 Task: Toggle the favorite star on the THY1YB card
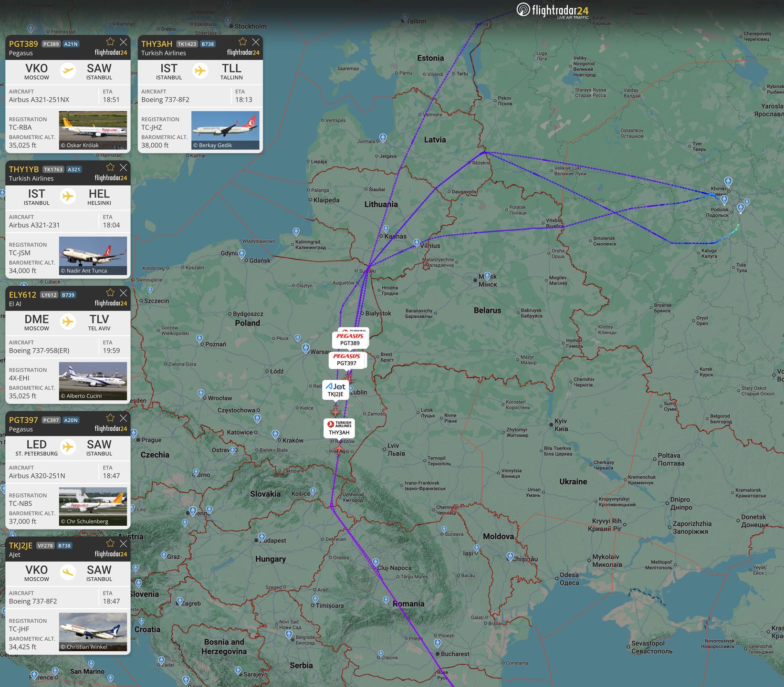coord(110,167)
